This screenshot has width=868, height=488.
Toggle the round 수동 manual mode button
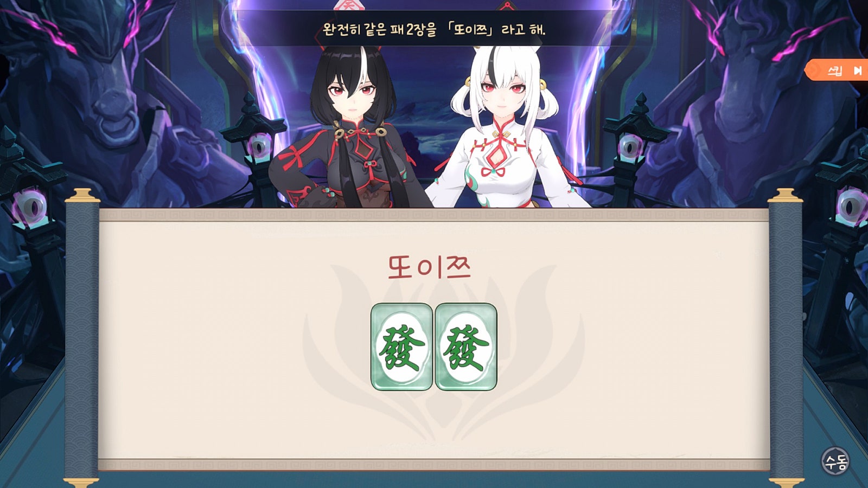[x=835, y=461]
